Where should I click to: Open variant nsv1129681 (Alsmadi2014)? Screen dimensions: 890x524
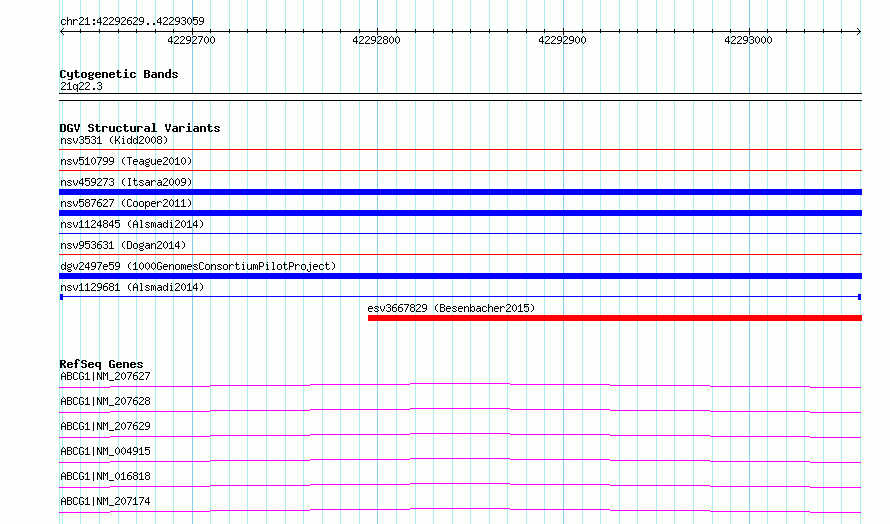coord(132,287)
